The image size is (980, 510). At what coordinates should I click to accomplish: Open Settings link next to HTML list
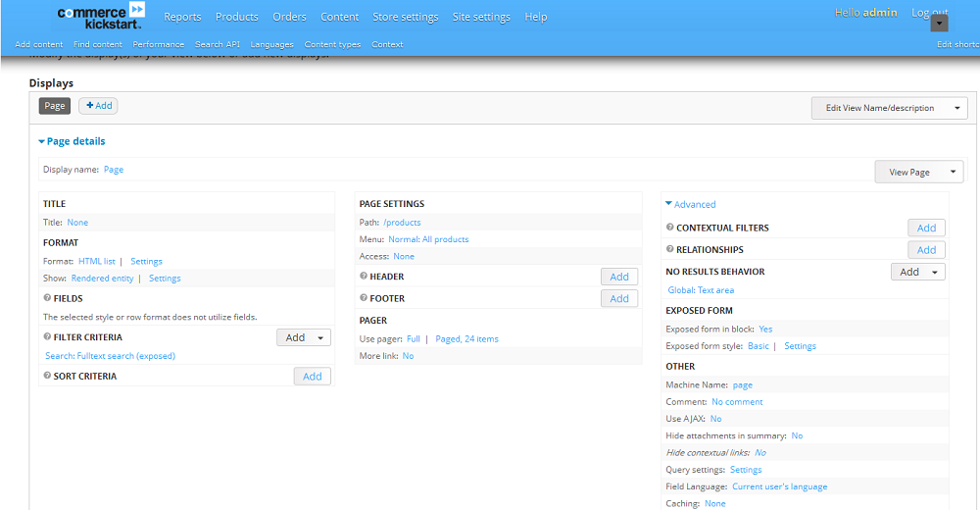point(146,261)
